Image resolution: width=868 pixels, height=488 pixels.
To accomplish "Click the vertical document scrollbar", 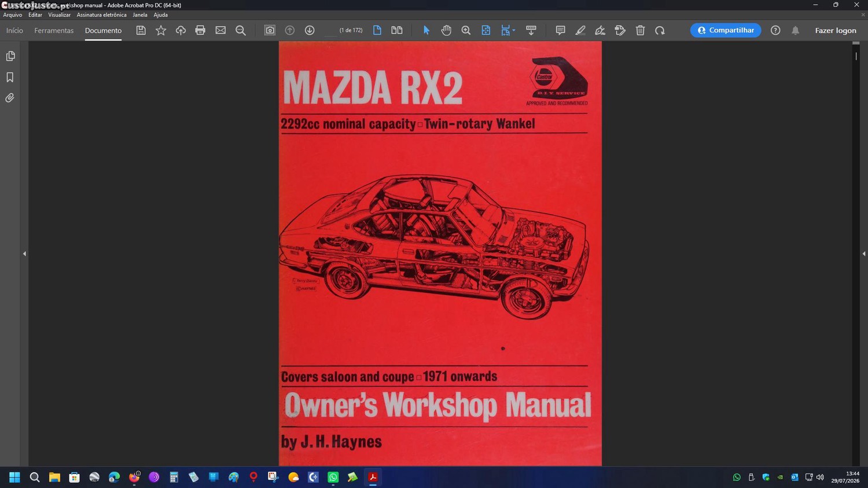I will pyautogui.click(x=856, y=254).
